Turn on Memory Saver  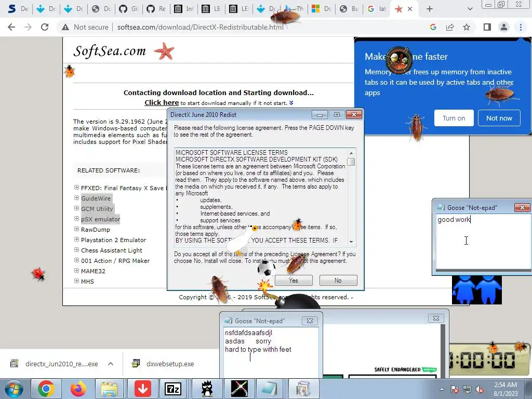(x=454, y=118)
